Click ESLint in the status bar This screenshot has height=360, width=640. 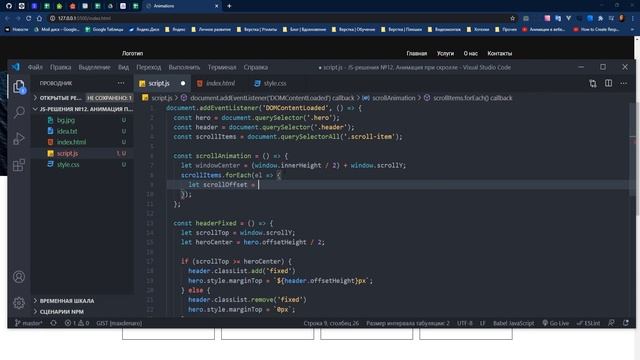click(x=589, y=323)
